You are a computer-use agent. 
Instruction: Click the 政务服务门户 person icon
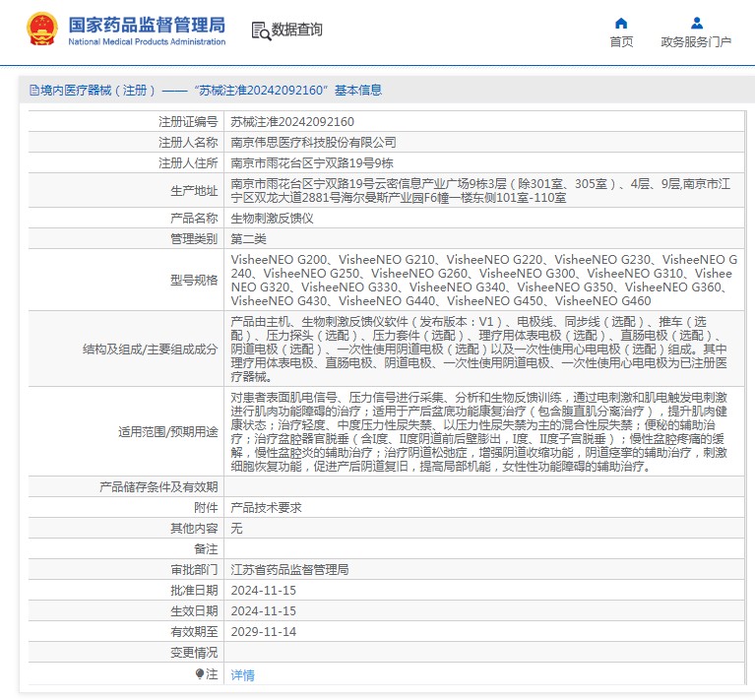(696, 23)
